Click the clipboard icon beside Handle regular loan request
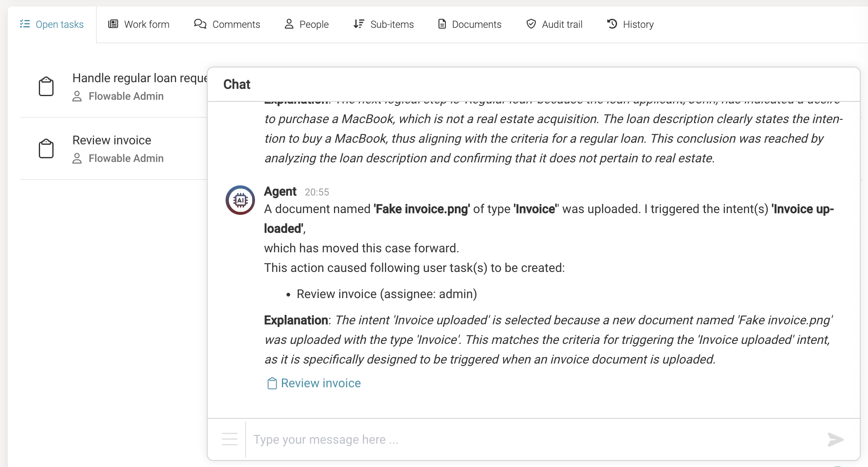 [x=46, y=86]
